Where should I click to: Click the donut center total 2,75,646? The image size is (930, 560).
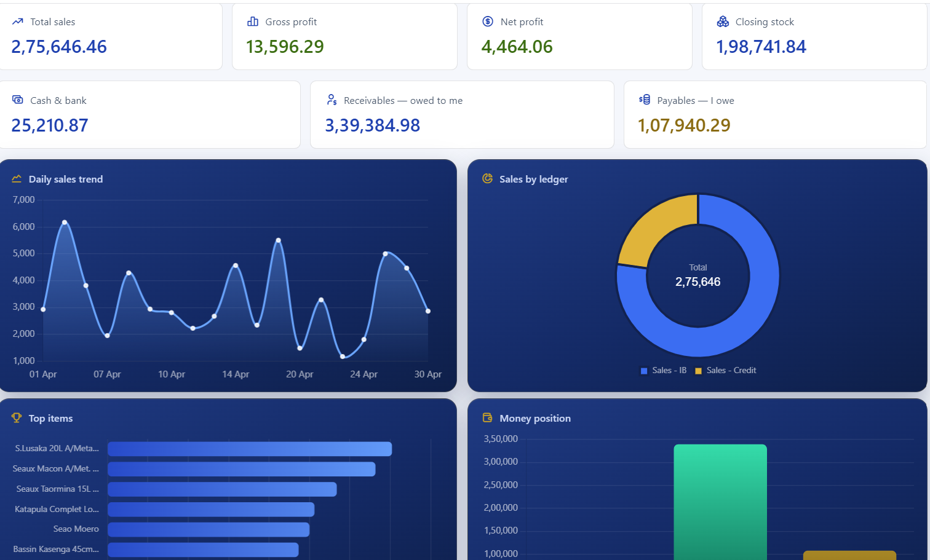tap(698, 282)
